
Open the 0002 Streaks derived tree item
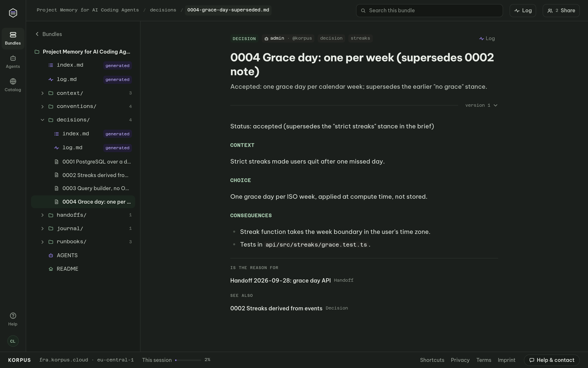[x=83, y=175]
